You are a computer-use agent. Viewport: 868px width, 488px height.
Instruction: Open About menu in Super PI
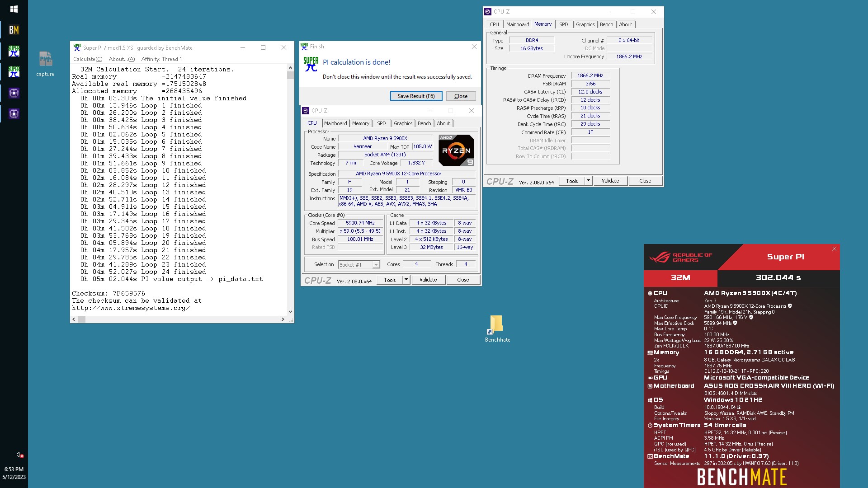click(122, 59)
